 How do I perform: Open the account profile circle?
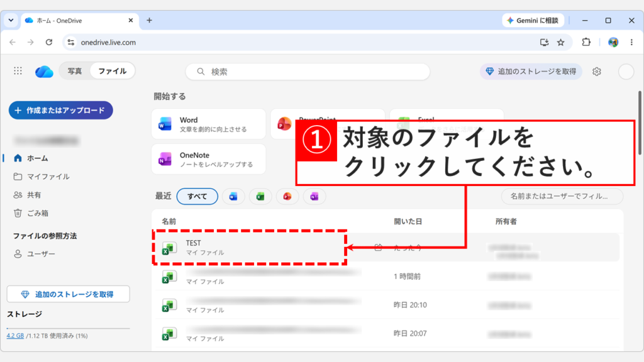[x=626, y=72]
